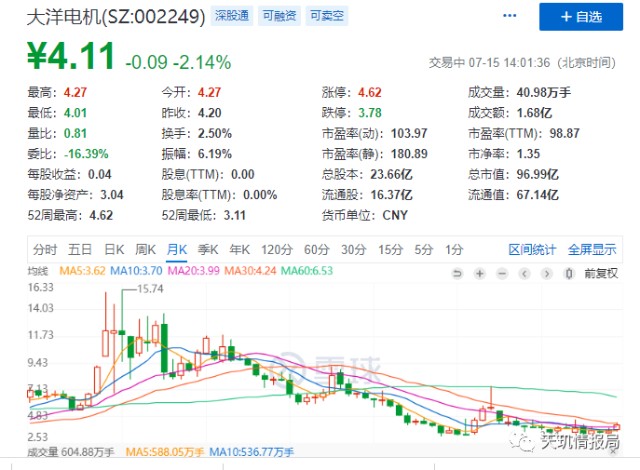This screenshot has height=470, width=640.
Task: Click the volume MA5:588.05万手 label
Action: pos(164,452)
